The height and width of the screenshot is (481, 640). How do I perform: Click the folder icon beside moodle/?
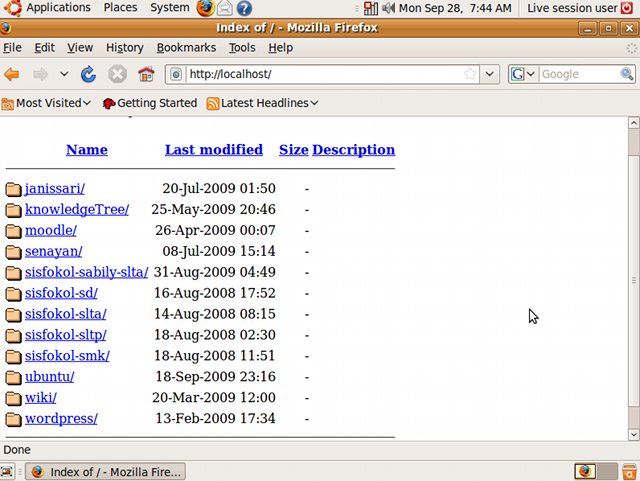[13, 231]
